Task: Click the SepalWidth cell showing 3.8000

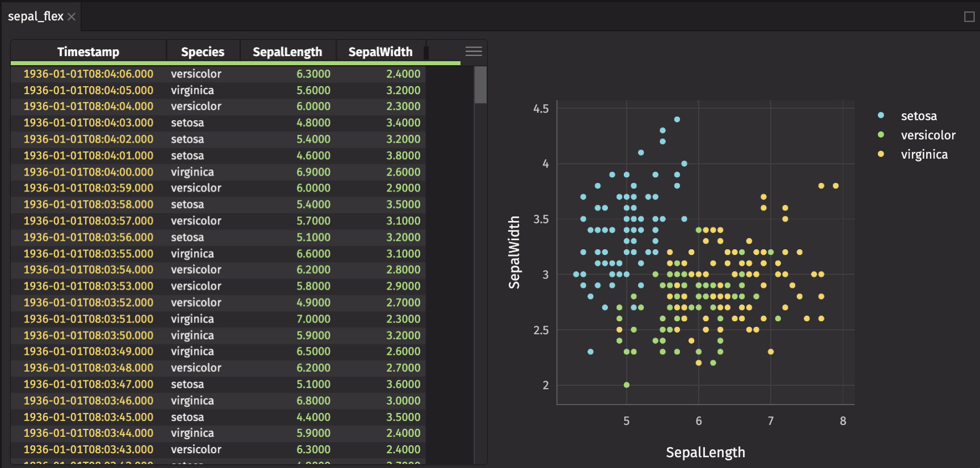Action: tap(403, 156)
